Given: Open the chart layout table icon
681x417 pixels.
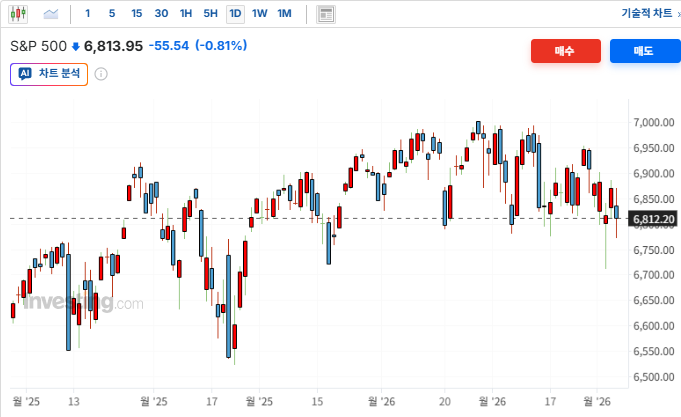Looking at the screenshot, I should 325,14.
